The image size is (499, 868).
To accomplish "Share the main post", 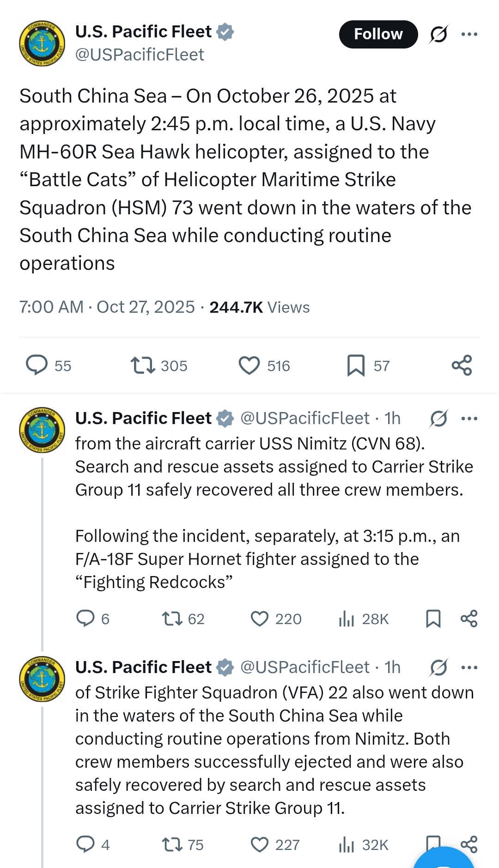I will 462,365.
